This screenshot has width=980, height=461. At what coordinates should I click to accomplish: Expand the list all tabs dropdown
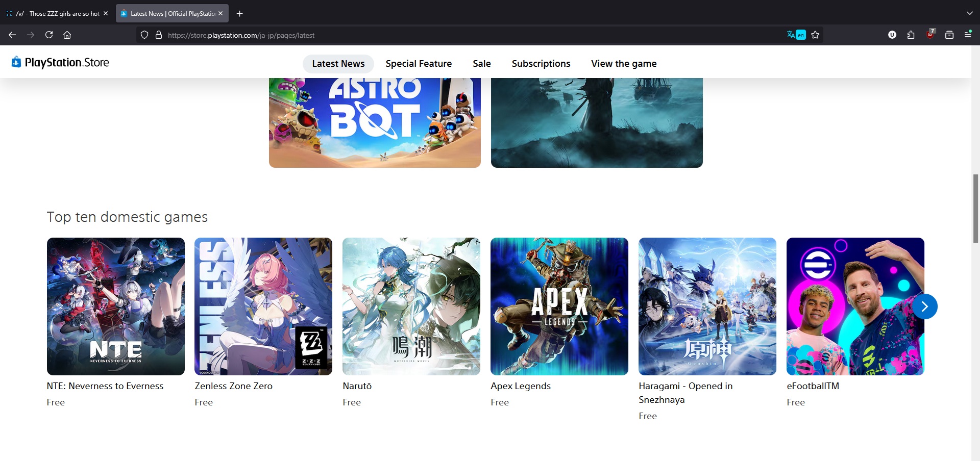(x=970, y=14)
